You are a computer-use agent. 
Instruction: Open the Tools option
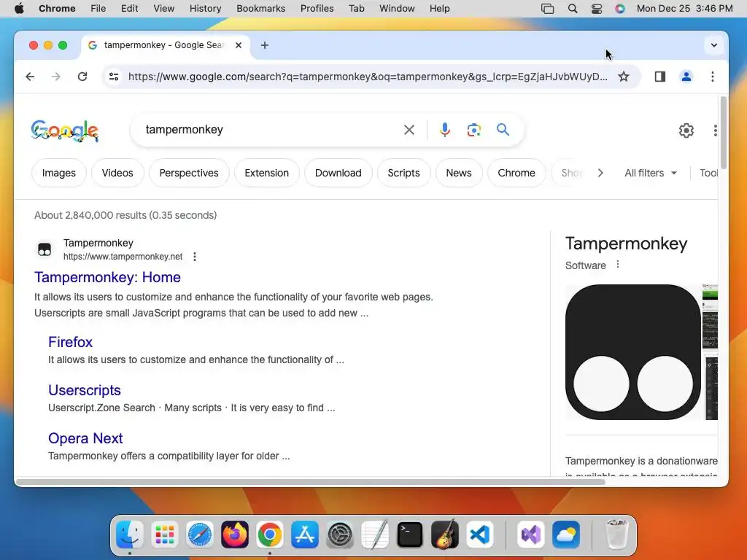click(x=708, y=173)
